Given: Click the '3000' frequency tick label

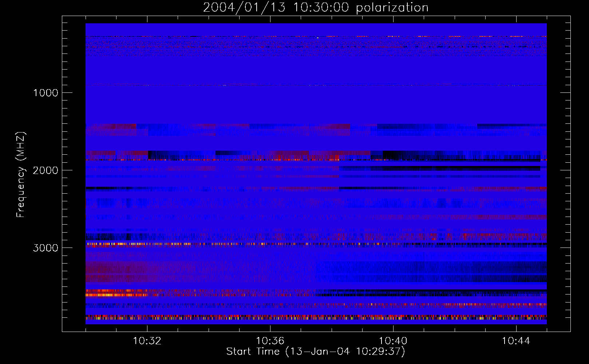Looking at the screenshot, I should (46, 248).
